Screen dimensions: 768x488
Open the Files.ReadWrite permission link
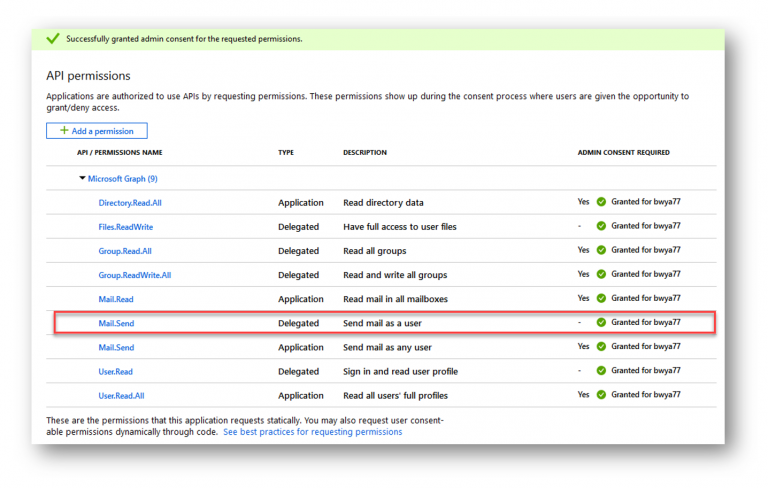tap(125, 227)
